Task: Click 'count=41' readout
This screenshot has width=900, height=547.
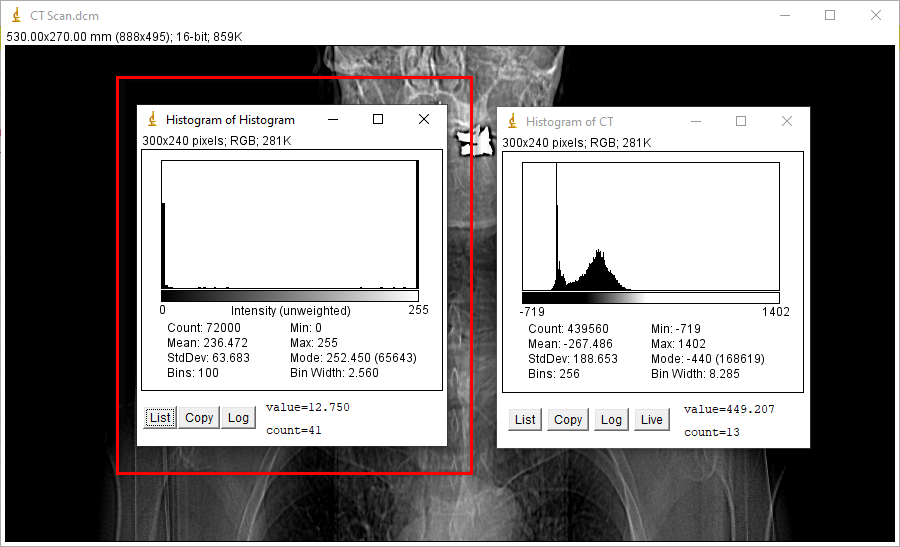Action: [293, 430]
